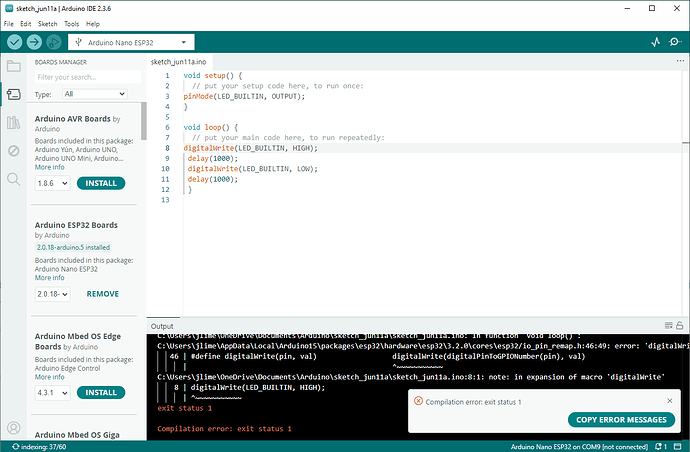Start debugging with the Debug button
The width and height of the screenshot is (690, 452).
[x=54, y=42]
